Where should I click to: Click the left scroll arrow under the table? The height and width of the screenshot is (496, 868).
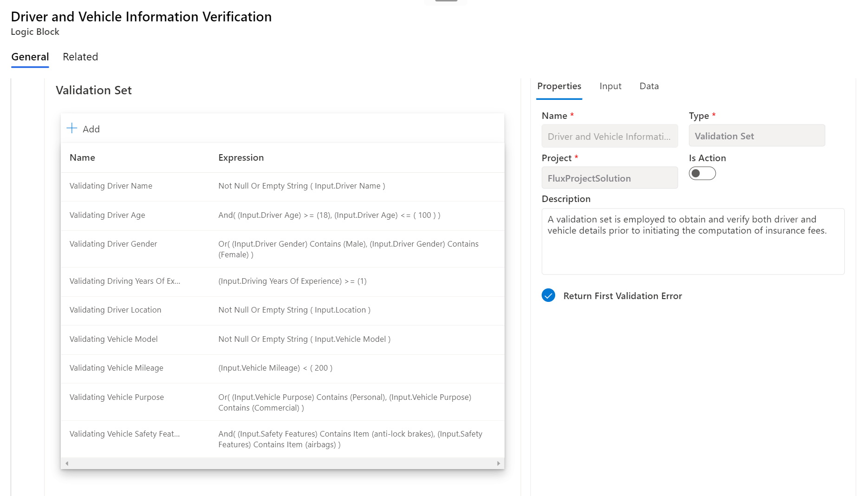pos(67,463)
